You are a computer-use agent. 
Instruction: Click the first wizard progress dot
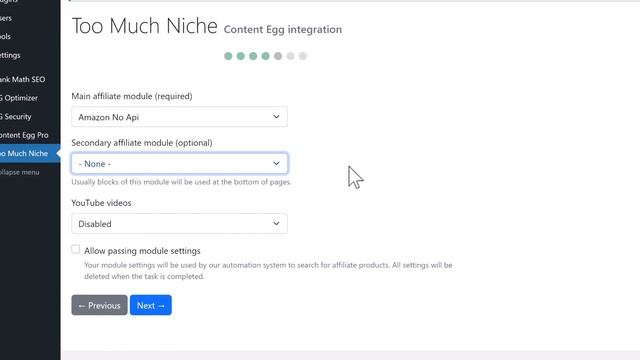228,56
